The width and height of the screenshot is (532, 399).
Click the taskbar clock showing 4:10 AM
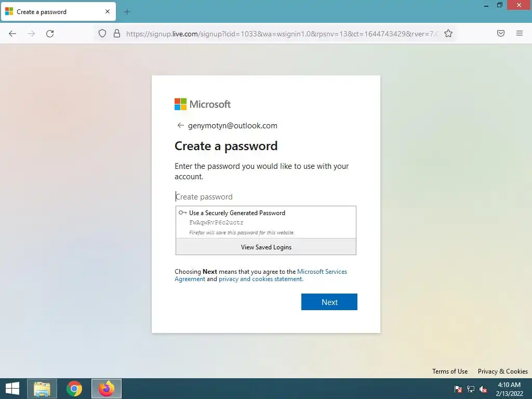[x=509, y=389]
